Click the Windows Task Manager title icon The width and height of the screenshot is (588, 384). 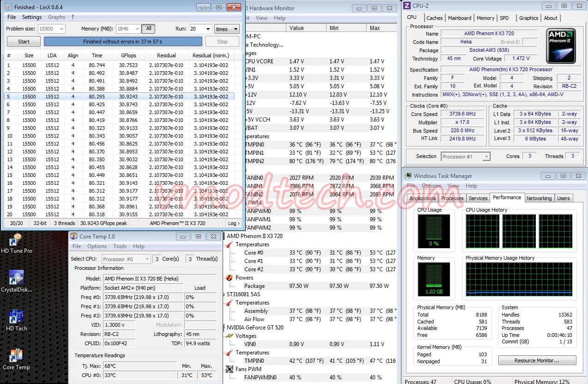tap(408, 176)
